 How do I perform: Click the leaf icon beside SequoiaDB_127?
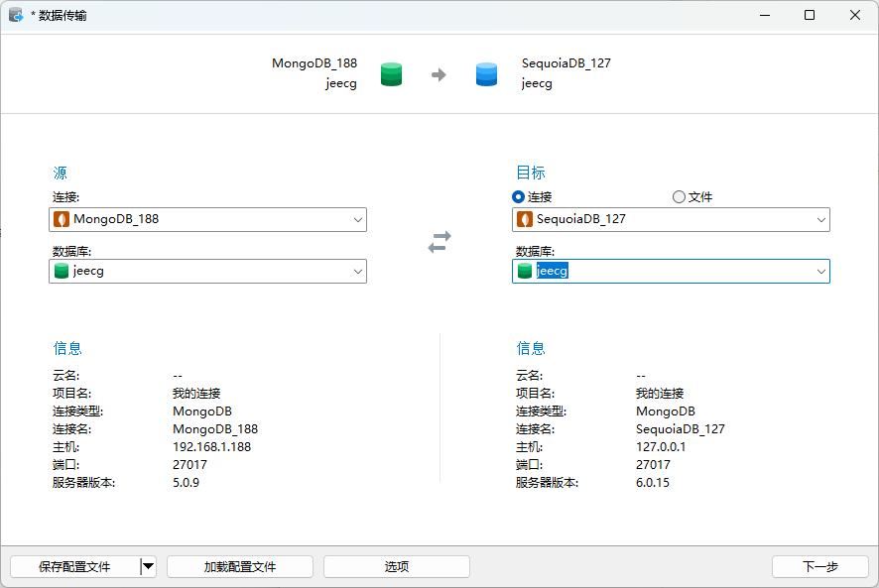coord(525,219)
